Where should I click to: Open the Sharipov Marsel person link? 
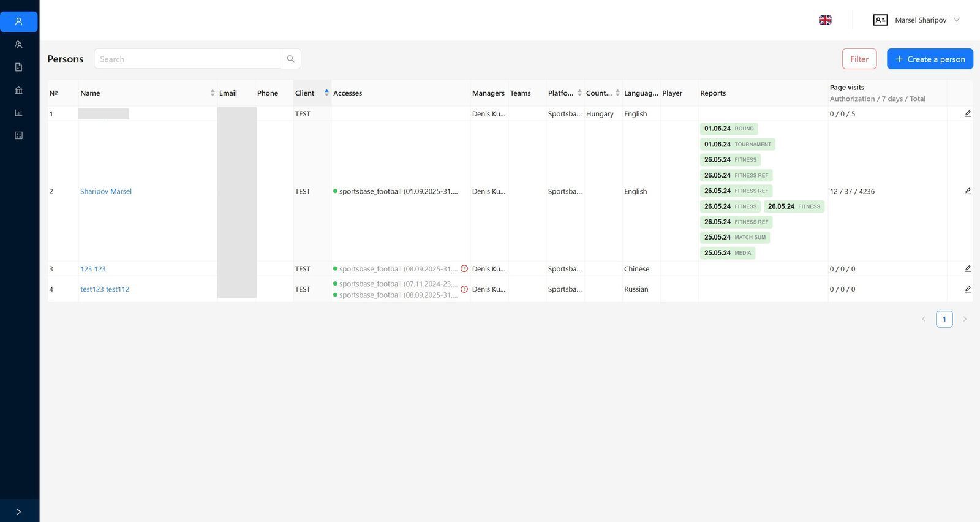click(x=106, y=191)
